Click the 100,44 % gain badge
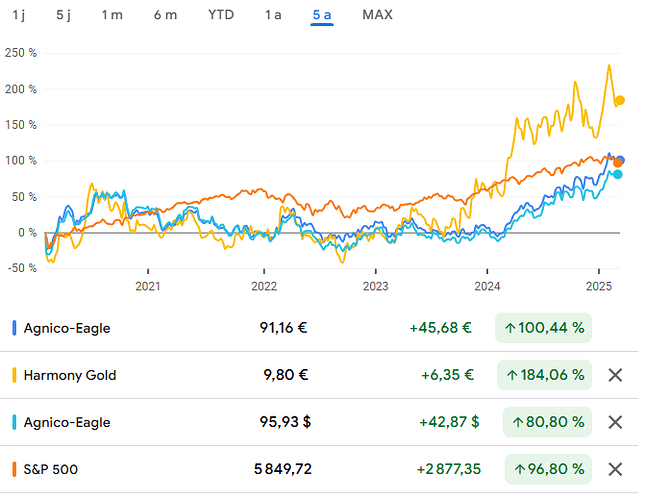This screenshot has width=645, height=500. [543, 328]
